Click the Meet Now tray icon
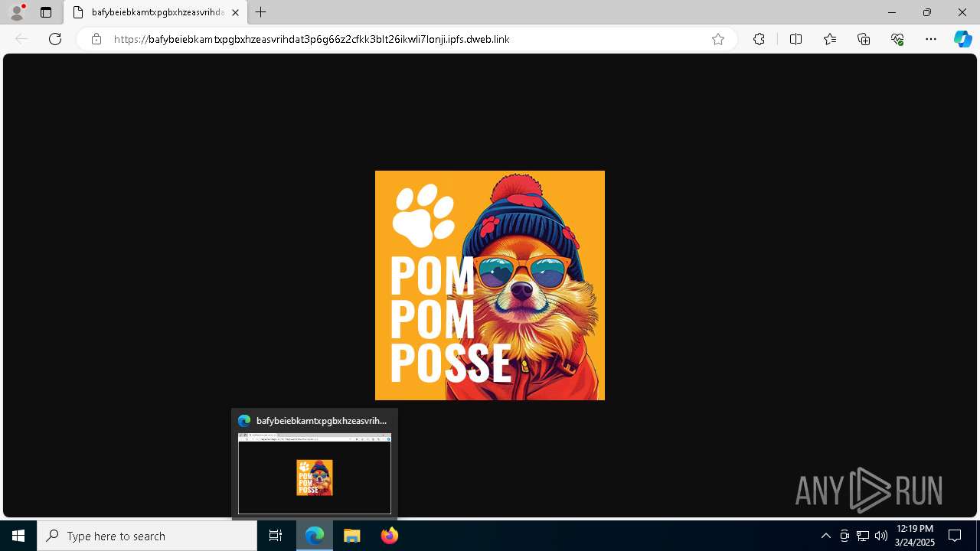This screenshot has width=980, height=551. [844, 536]
